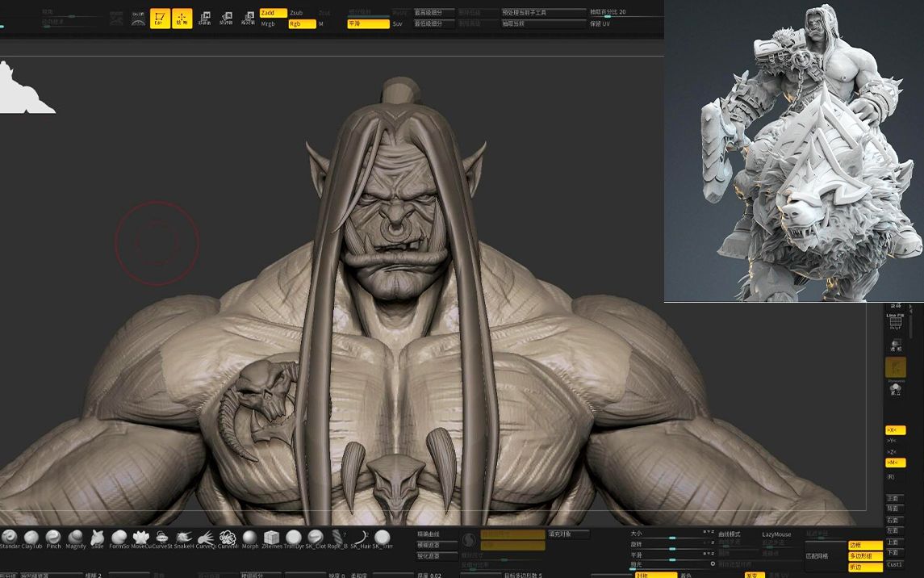The width and height of the screenshot is (924, 578).
Task: Select the TrimDynamic brush
Action: (x=294, y=538)
